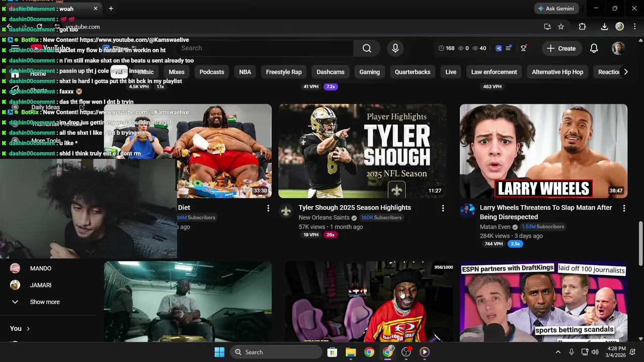Screen dimensions: 644x362
Task: Click the taskbar microphone tray icon
Action: [572, 352]
